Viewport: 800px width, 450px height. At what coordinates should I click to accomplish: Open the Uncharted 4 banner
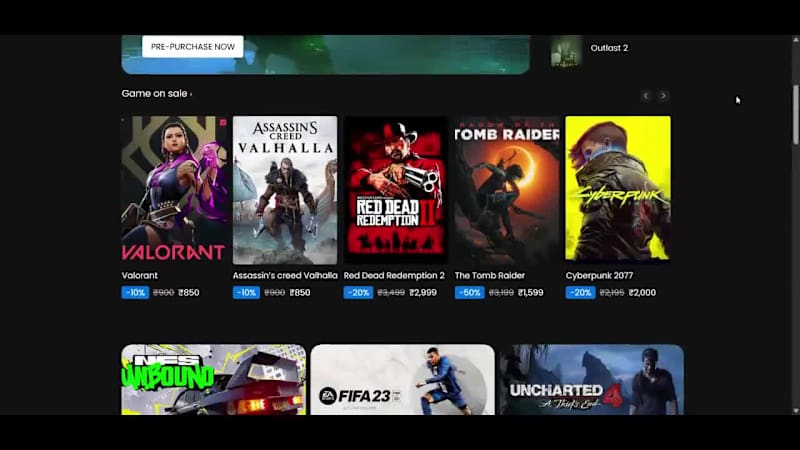coord(592,380)
